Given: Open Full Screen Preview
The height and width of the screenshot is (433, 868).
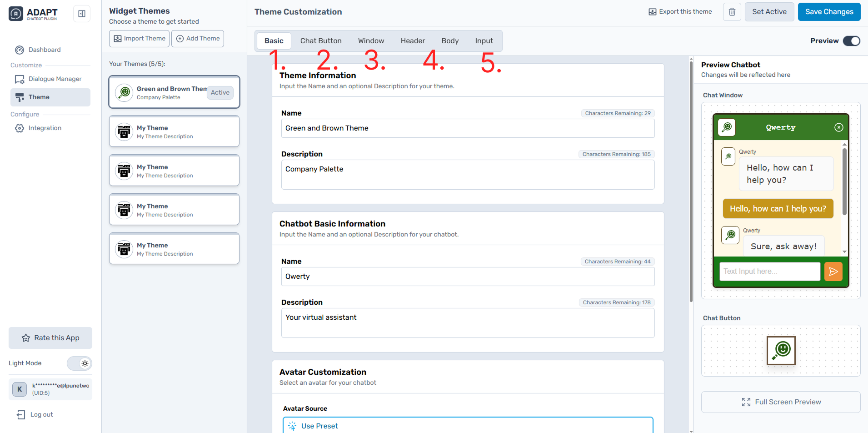Looking at the screenshot, I should [780, 402].
